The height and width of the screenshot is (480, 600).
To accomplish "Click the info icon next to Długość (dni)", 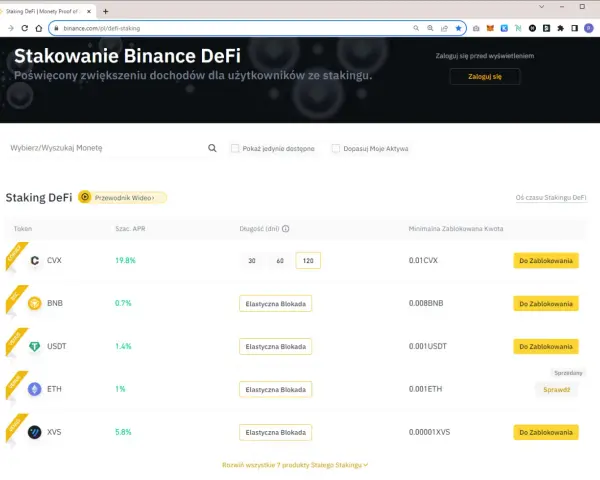I will point(285,229).
